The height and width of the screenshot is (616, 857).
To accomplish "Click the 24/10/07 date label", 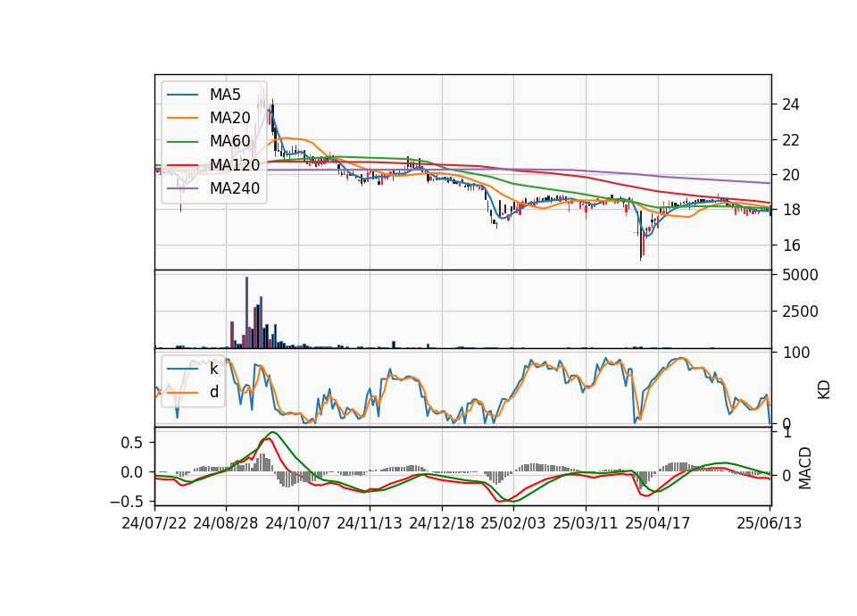I will click(x=298, y=523).
